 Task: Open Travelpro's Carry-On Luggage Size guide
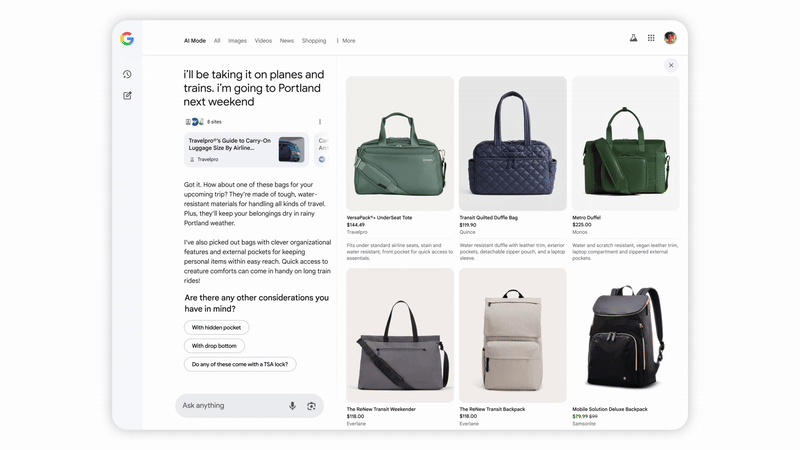(246, 150)
